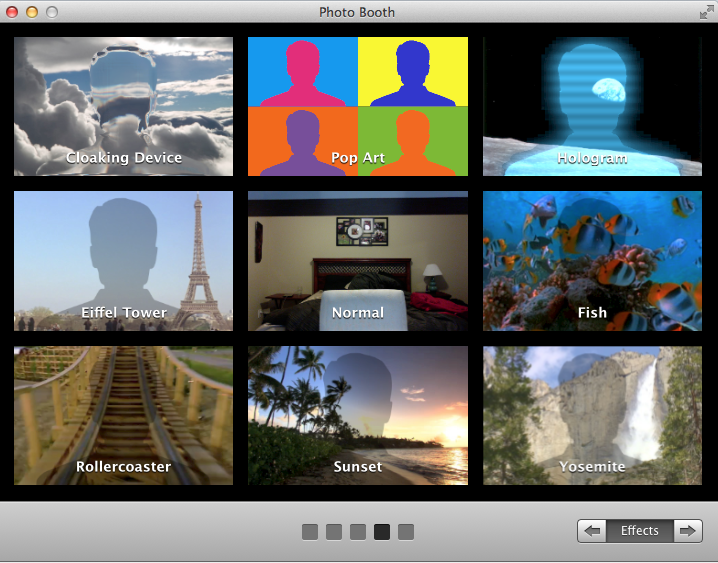Apply the Rollercoaster backdrop
This screenshot has width=718, height=563.
point(123,416)
